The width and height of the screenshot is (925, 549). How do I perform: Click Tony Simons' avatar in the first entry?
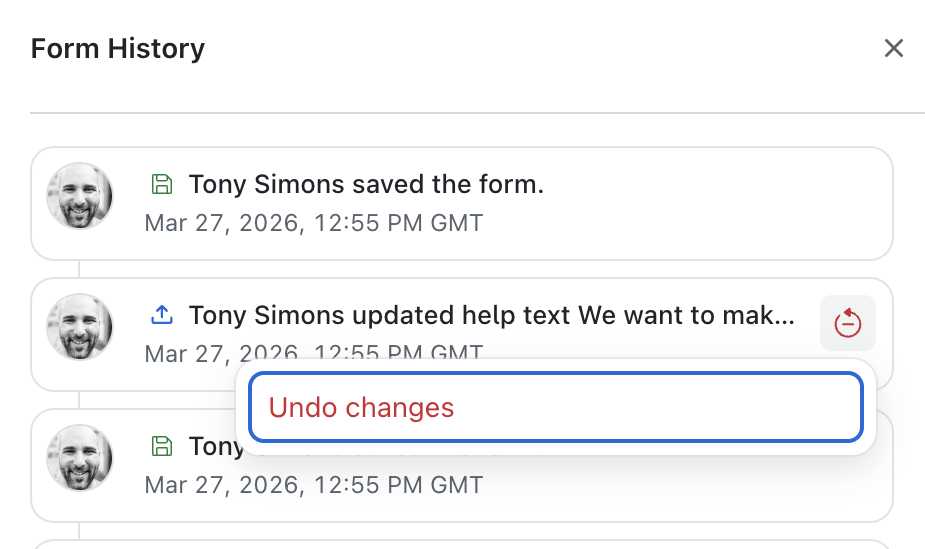[80, 196]
